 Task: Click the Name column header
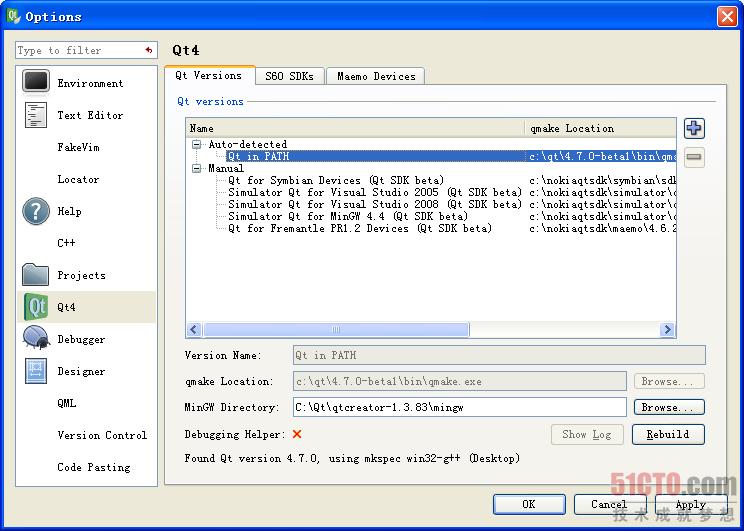point(355,128)
